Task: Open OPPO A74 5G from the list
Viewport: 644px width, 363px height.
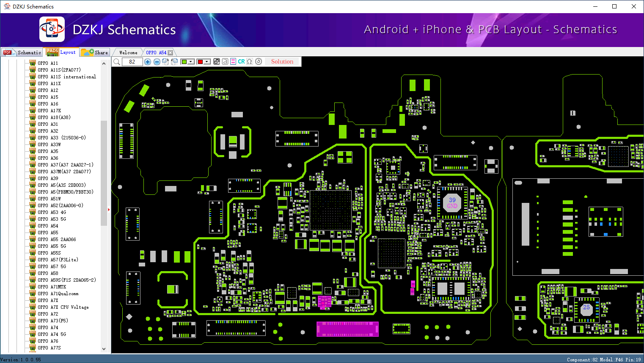Action: (x=52, y=334)
